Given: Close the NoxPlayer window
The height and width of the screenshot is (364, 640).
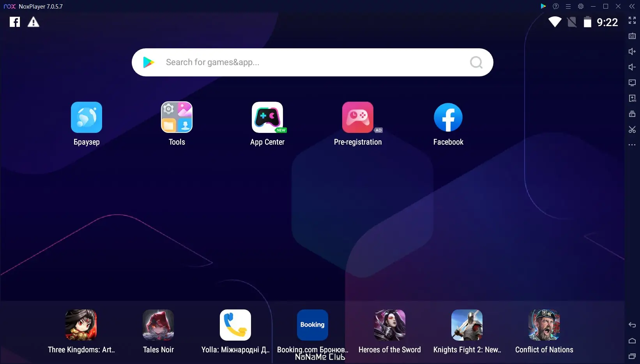Looking at the screenshot, I should [x=618, y=6].
